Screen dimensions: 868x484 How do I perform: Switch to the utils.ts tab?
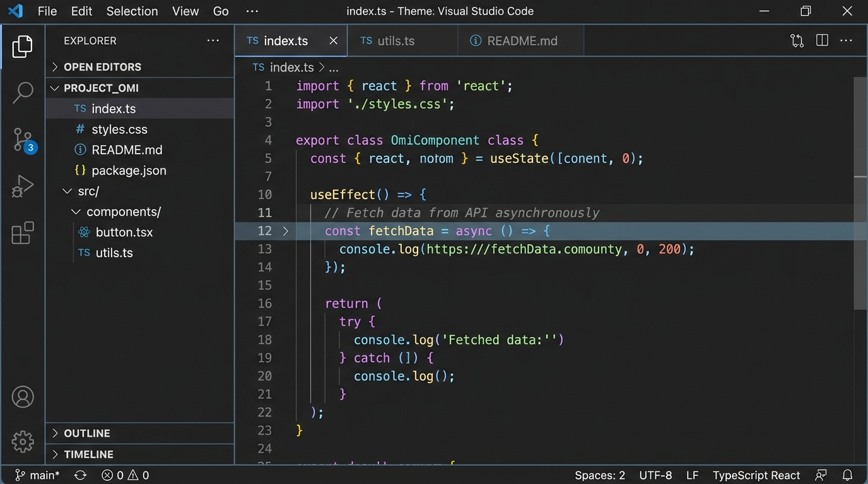pyautogui.click(x=402, y=40)
